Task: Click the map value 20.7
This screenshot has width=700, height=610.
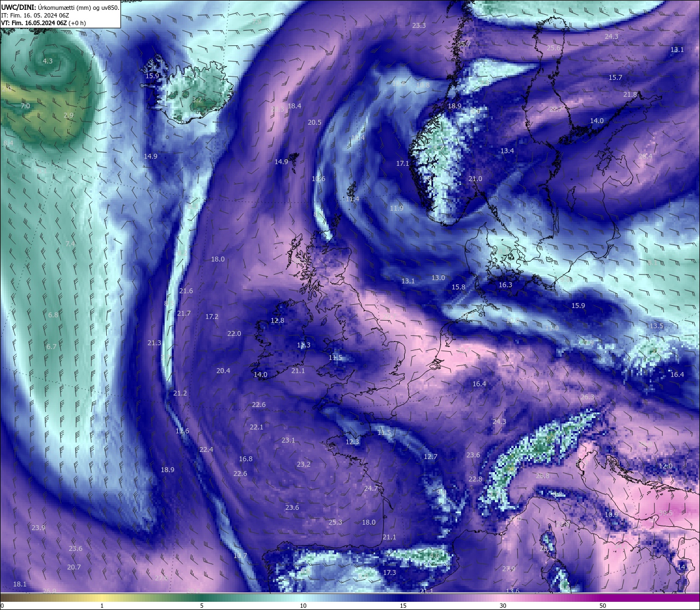Action: (74, 567)
